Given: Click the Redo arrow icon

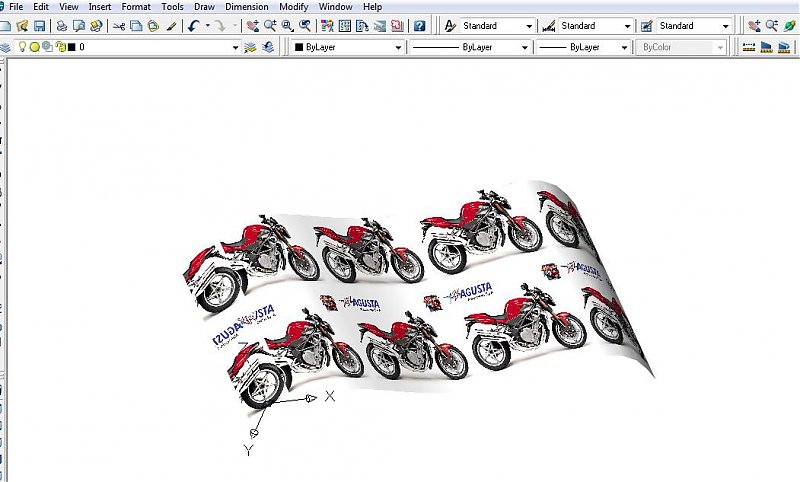Looking at the screenshot, I should (220, 26).
